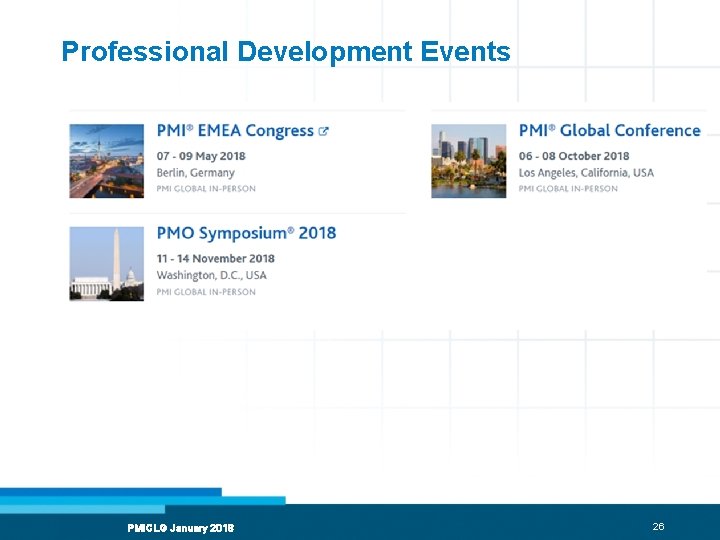The width and height of the screenshot is (720, 540).
Task: Open the PMI Global Conference link
Action: pos(609,130)
